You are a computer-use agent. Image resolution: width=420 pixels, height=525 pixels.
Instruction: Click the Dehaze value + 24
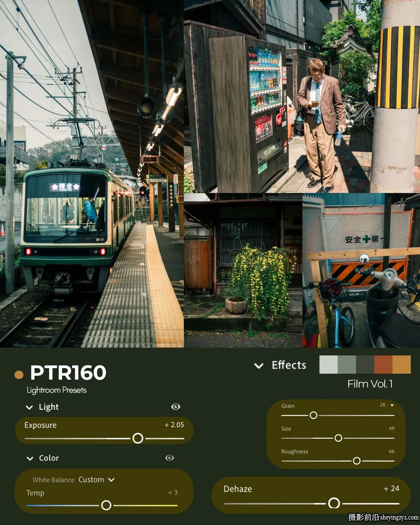click(x=391, y=489)
